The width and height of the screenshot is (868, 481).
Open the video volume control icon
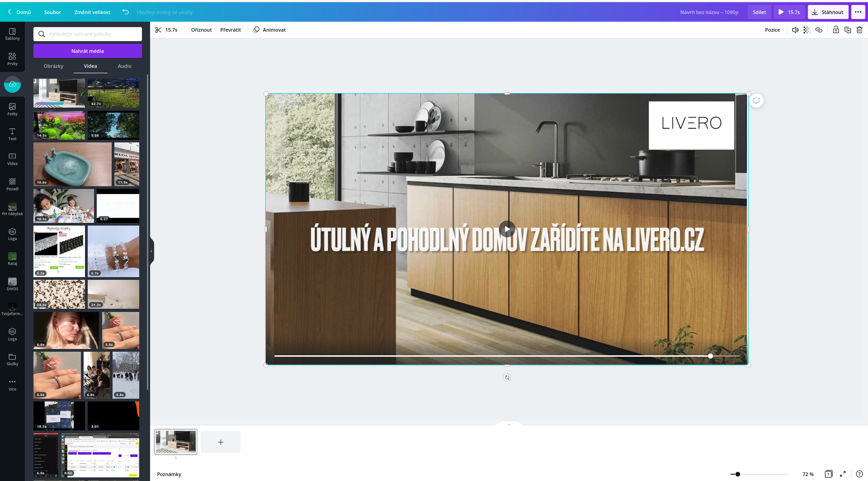(795, 30)
